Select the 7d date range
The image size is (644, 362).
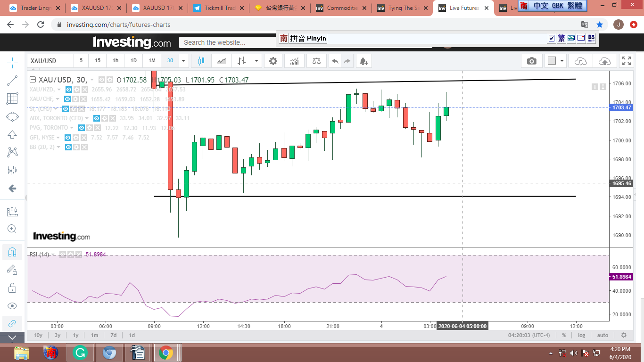(113, 335)
